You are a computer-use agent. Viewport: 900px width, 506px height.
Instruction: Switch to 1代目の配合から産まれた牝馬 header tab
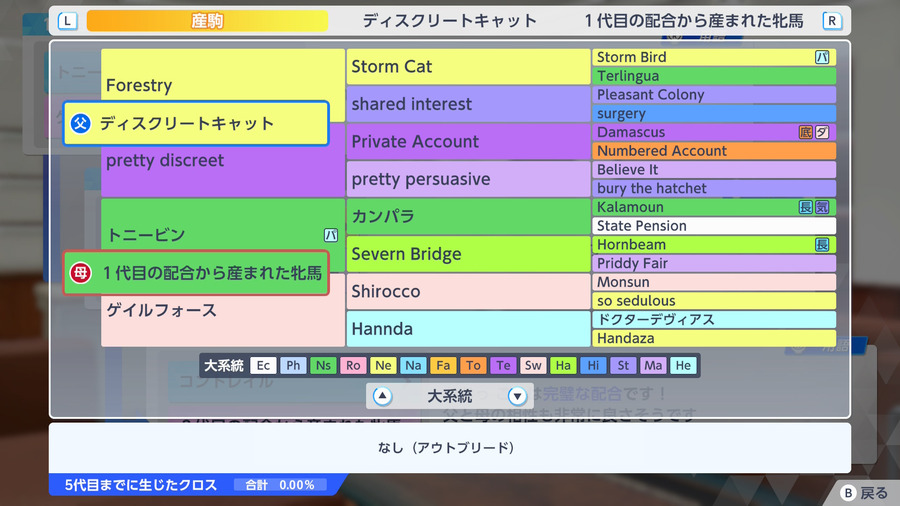pos(694,21)
